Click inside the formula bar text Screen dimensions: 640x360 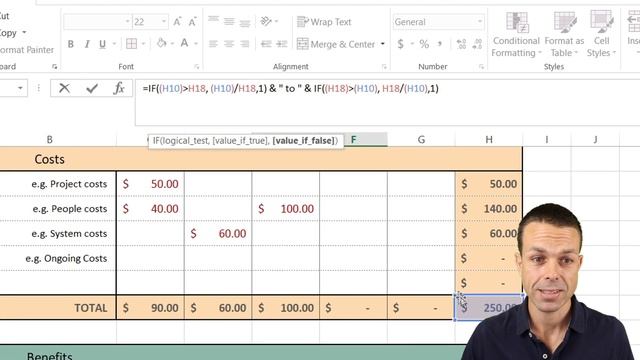click(291, 89)
